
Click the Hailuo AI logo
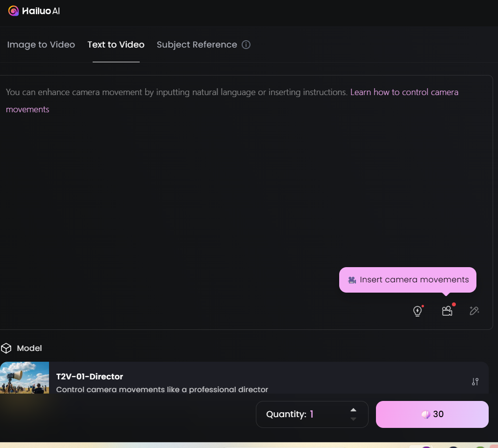tap(34, 11)
